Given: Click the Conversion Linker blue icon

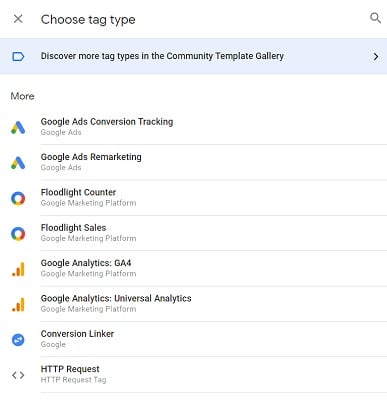Looking at the screenshot, I should coord(18,340).
